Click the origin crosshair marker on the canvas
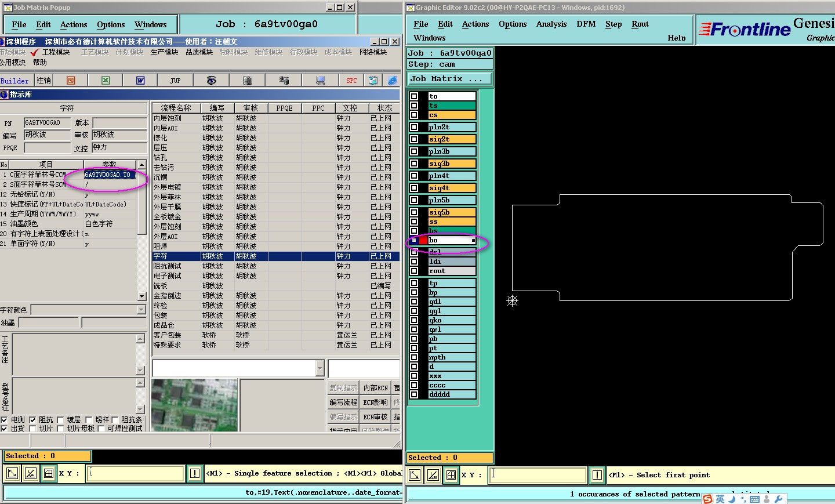 (x=512, y=300)
